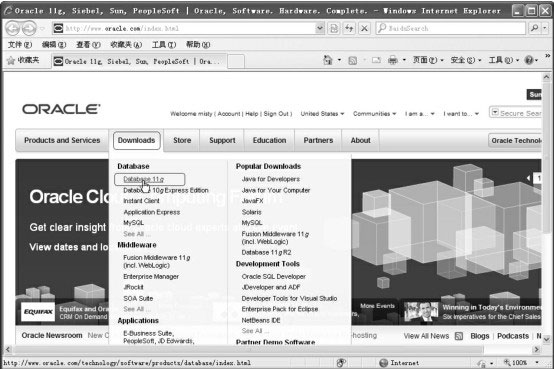Image resolution: width=554 pixels, height=369 pixels.
Task: Click the search magnifier button
Action: [535, 28]
